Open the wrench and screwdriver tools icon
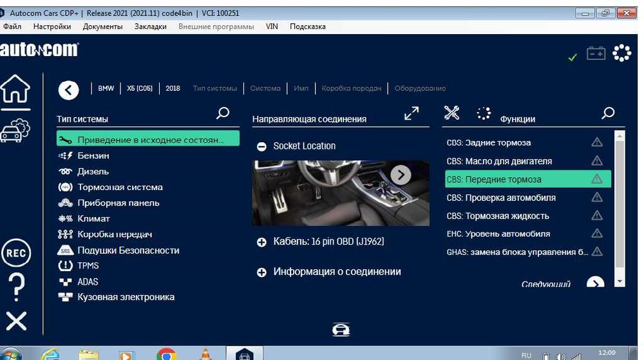Viewport: 644px width, 360px height. tap(451, 113)
